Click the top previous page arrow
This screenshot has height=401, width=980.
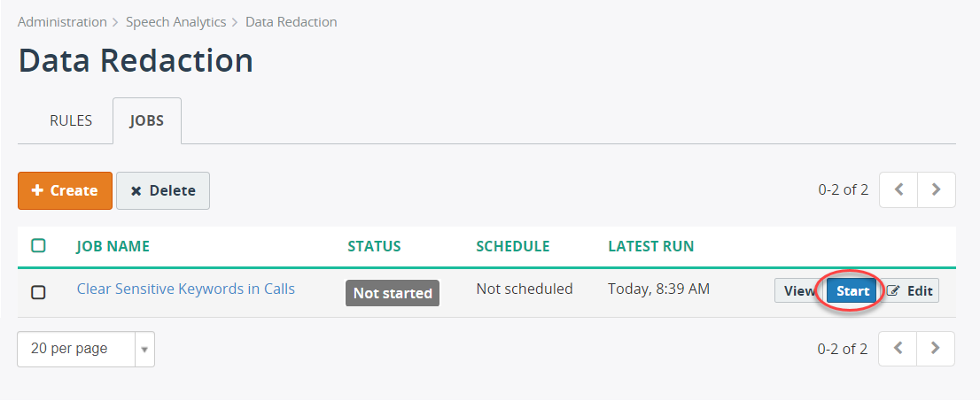(898, 190)
